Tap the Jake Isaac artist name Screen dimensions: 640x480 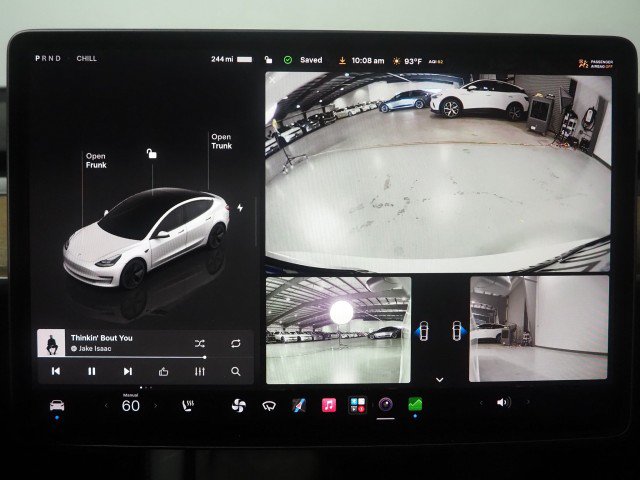95,349
